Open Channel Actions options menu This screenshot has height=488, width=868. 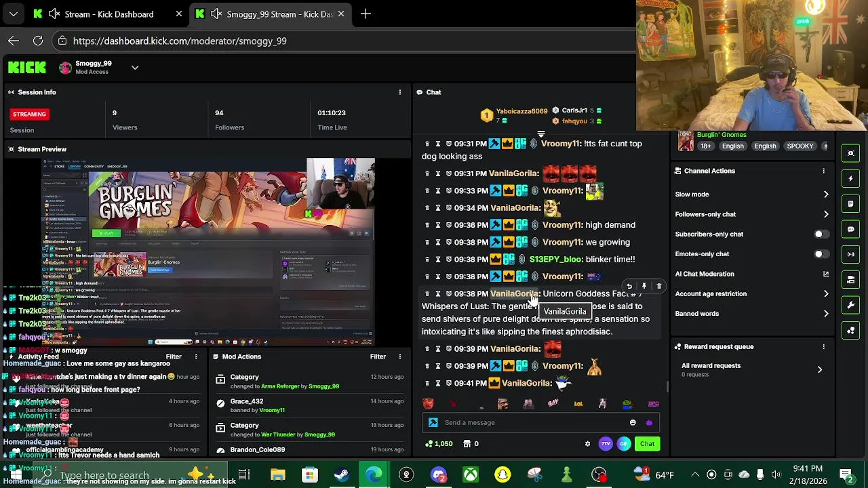tap(824, 171)
